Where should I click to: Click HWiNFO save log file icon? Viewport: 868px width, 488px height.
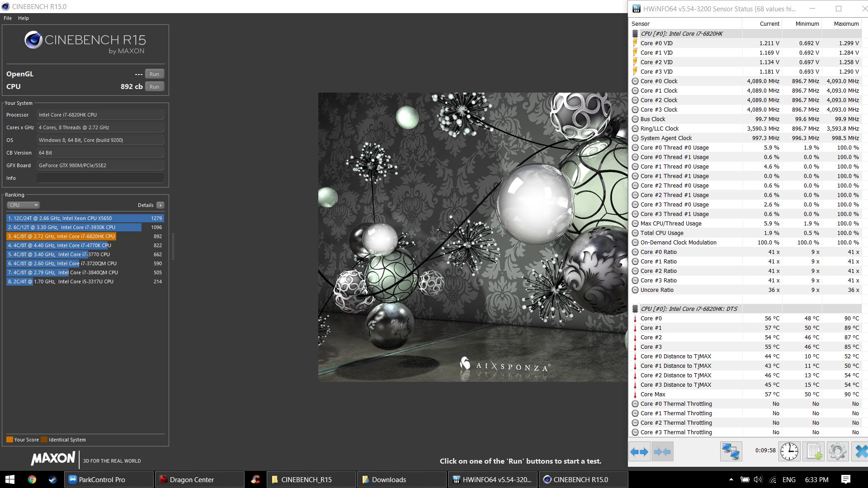pos(813,451)
